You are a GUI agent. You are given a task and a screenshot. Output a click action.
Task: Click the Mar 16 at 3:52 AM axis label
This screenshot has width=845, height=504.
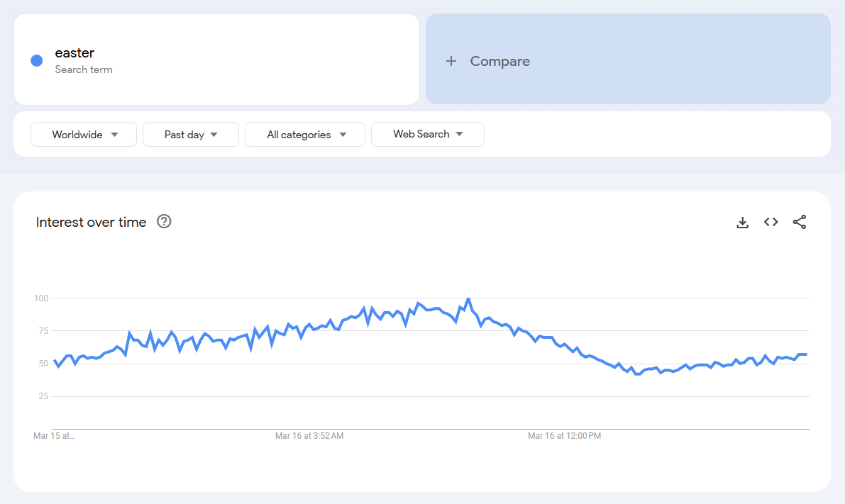(309, 436)
